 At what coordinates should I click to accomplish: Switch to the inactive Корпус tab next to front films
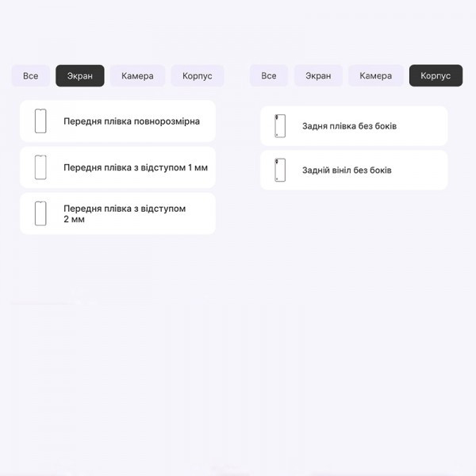[x=198, y=75]
